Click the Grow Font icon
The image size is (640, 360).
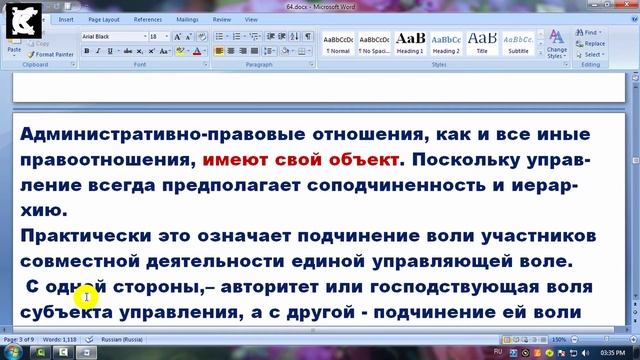pos(177,37)
